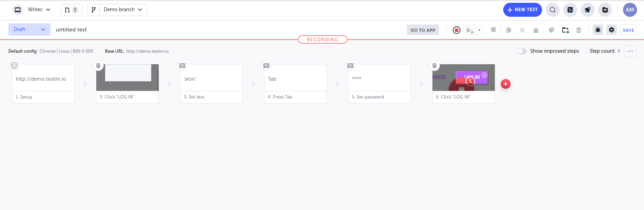Open search magnifier icon in header
The height and width of the screenshot is (210, 644).
pyautogui.click(x=553, y=10)
